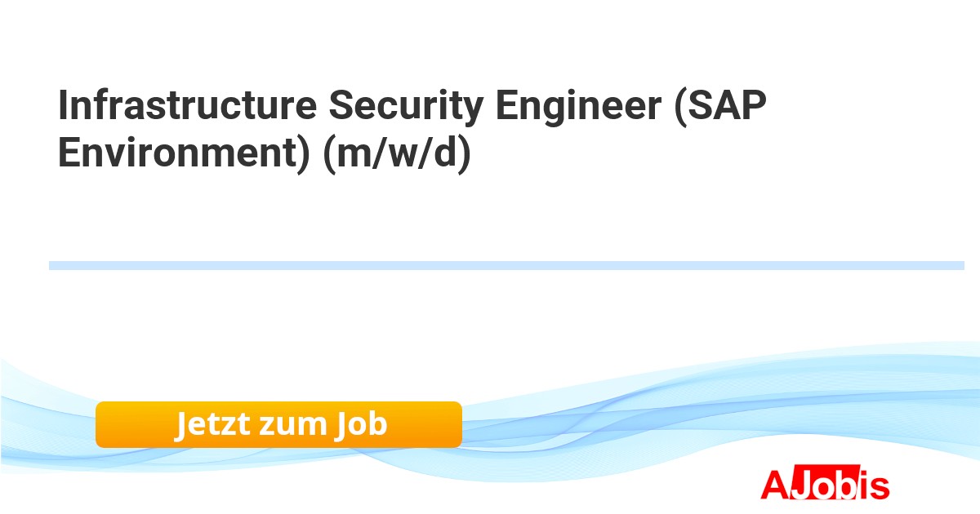
Task: Click the word Infrastructure in the heading
Action: pyautogui.click(x=185, y=106)
